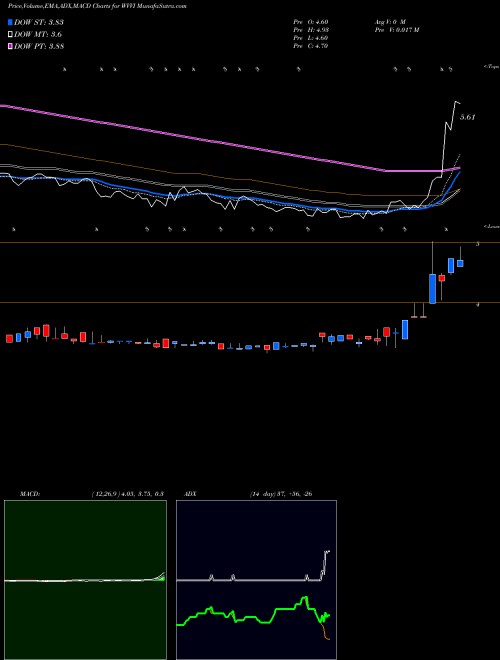This screenshot has height=660, width=500.
Task: Click the 5.61 price label on chart
Action: click(467, 117)
